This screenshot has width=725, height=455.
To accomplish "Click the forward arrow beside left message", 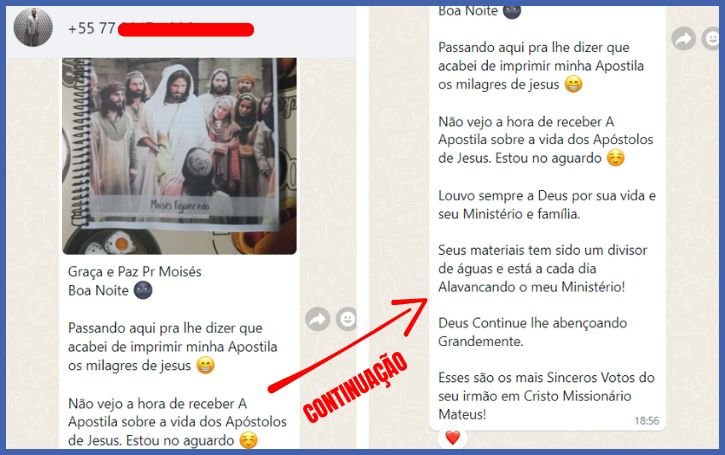I will pos(318,319).
